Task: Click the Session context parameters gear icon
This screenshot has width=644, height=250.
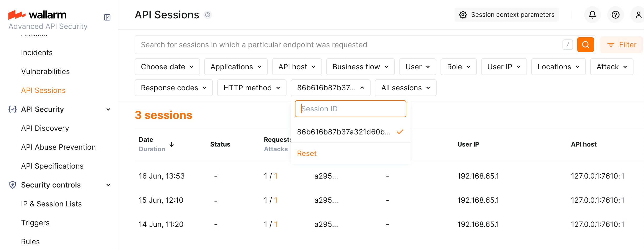Action: [463, 15]
